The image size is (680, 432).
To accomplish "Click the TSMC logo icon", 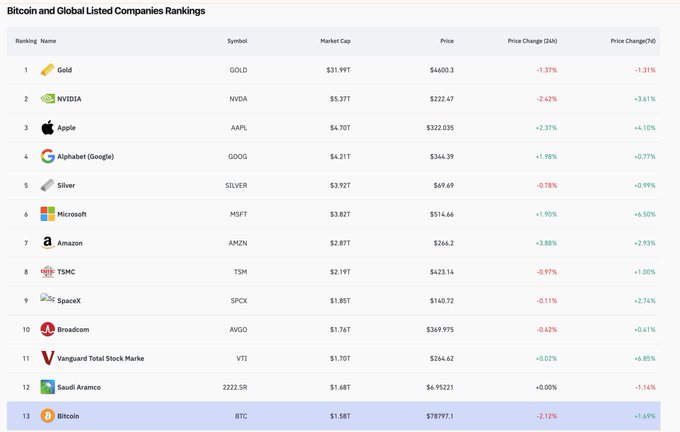I will (48, 272).
